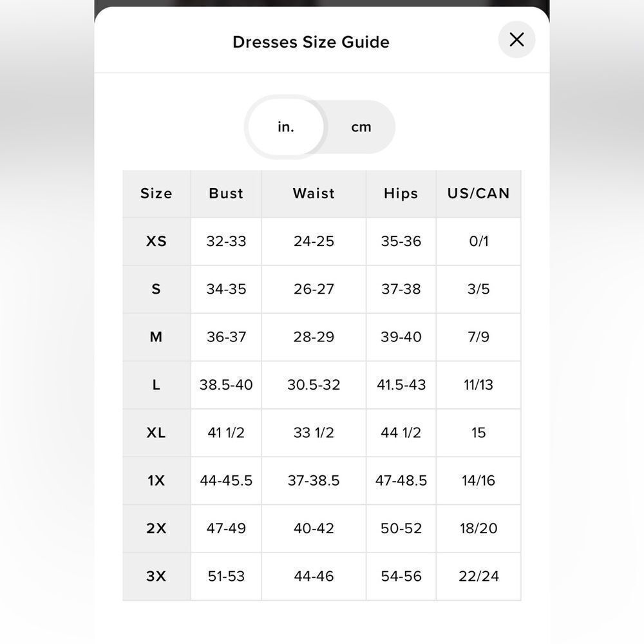Click the 33 1/2 waist measurement cell
Viewport: 644px width, 644px height.
[314, 433]
